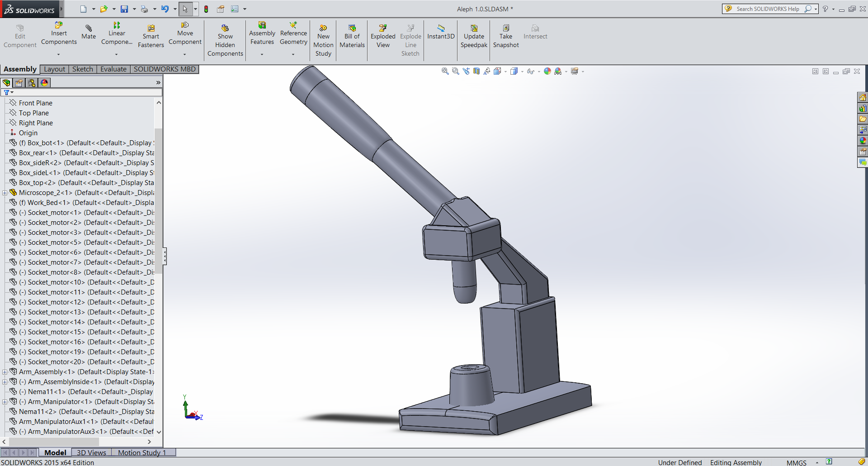Open File Explorer folder icon in task pane
868x466 pixels.
click(x=863, y=119)
